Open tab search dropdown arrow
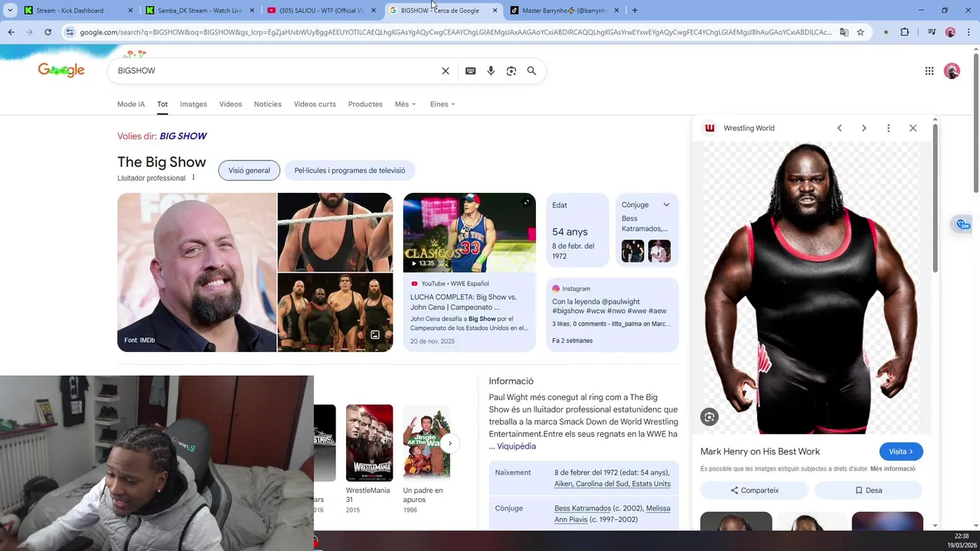 click(10, 10)
